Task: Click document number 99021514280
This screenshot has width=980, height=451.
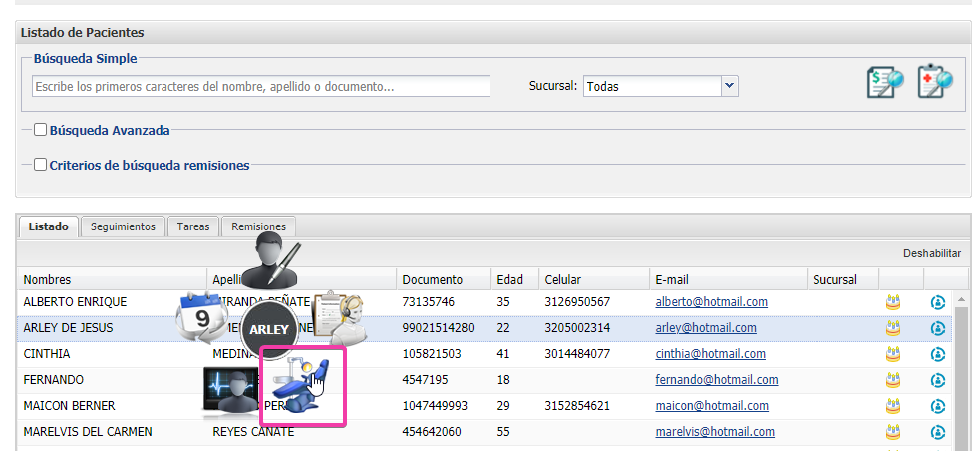Action: (438, 327)
